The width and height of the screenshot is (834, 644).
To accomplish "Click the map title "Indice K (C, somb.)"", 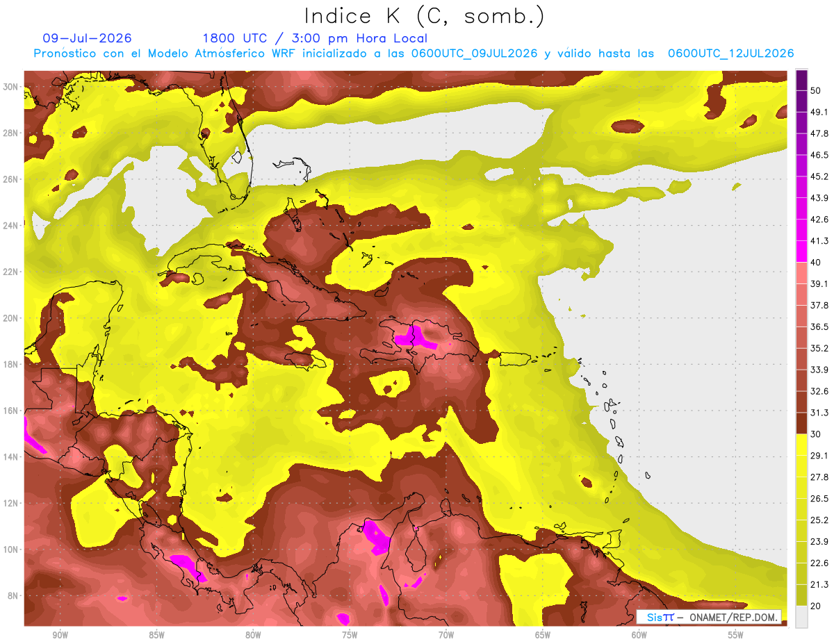I will tap(424, 16).
